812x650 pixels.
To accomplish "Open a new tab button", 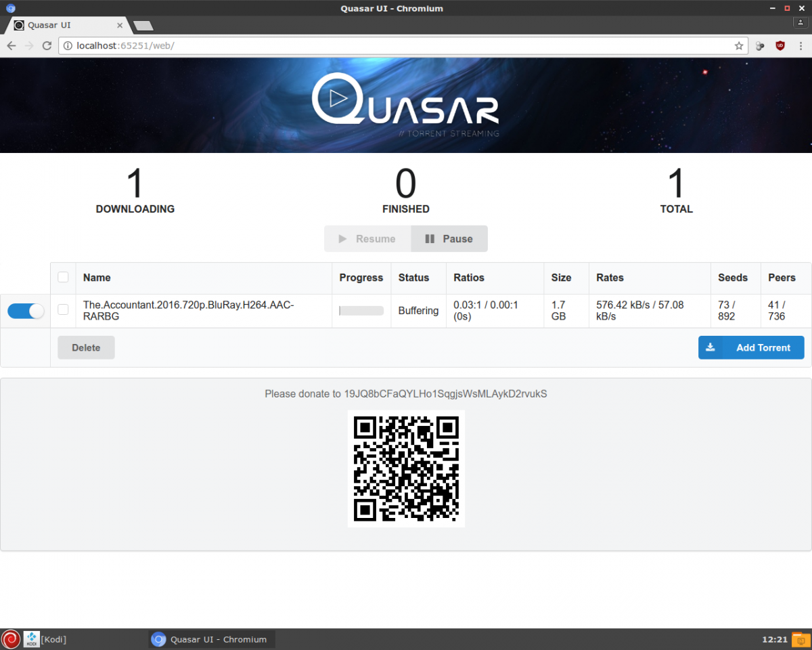I will (143, 26).
